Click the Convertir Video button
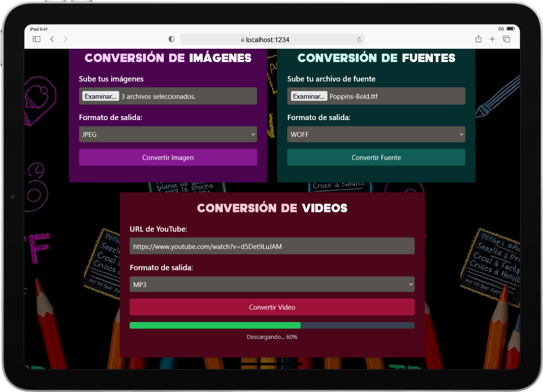Image resolution: width=543 pixels, height=392 pixels. (272, 307)
